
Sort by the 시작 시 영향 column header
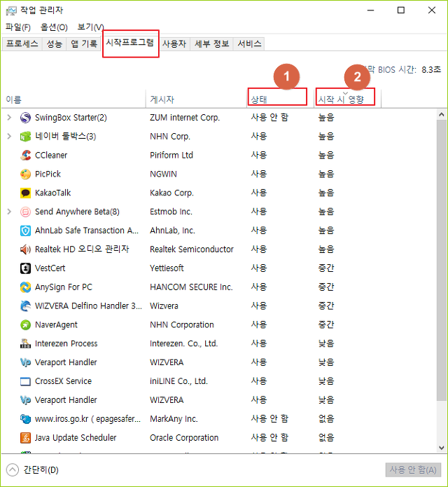click(347, 100)
